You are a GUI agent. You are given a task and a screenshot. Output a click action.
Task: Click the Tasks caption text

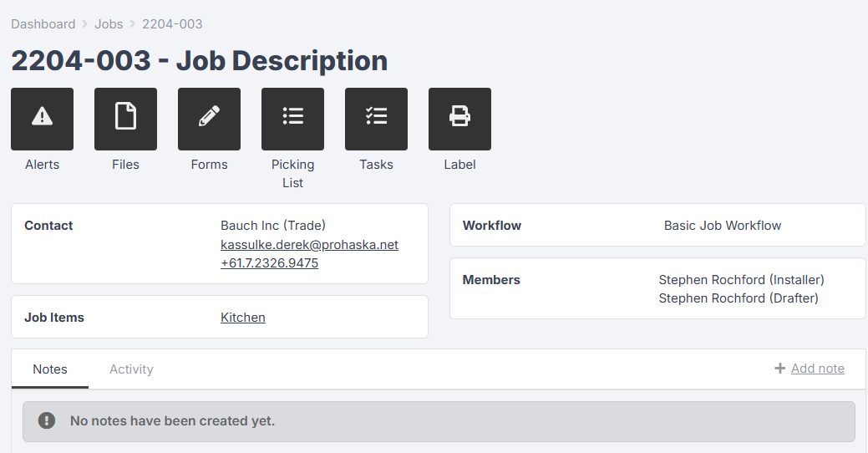point(377,165)
